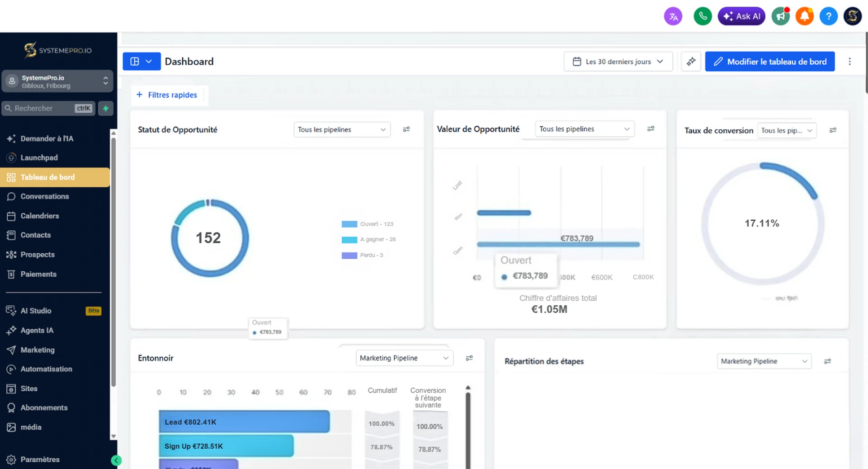Viewport: 868px width, 469px height.
Task: Add Filtres rapides
Action: (167, 95)
